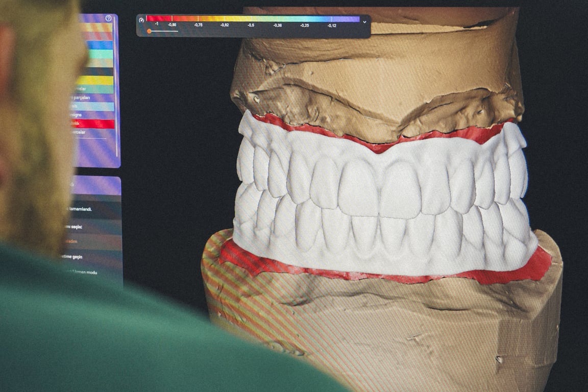Click the -0,5 value on the color scale

(251, 25)
